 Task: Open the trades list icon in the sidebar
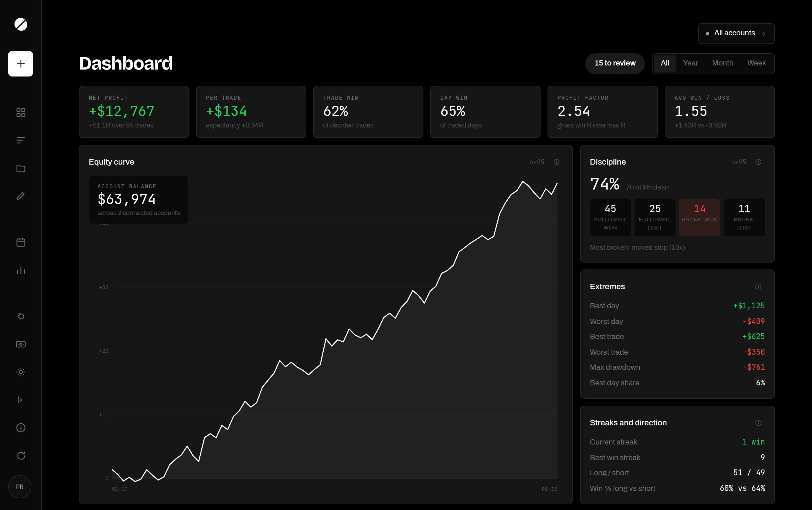[x=21, y=141]
